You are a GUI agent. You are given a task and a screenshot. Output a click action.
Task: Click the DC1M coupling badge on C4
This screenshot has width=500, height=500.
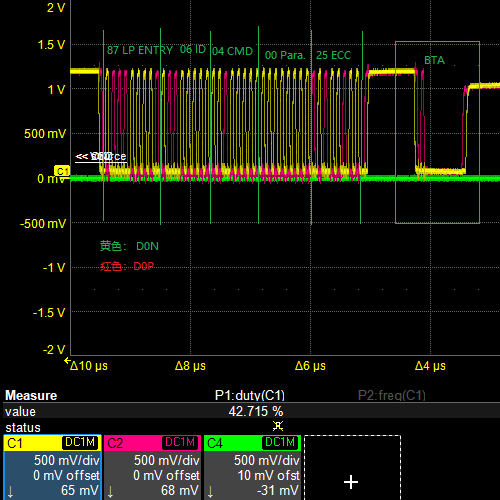coord(280,442)
